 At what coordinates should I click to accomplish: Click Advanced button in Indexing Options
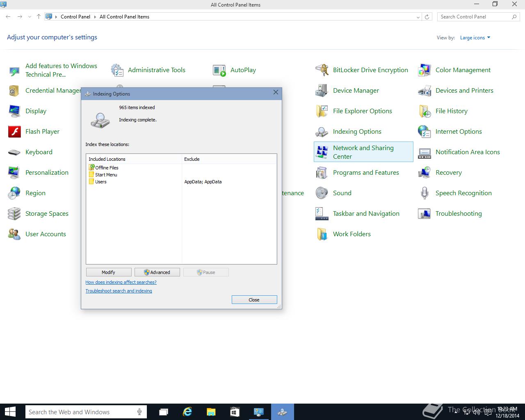click(x=157, y=272)
